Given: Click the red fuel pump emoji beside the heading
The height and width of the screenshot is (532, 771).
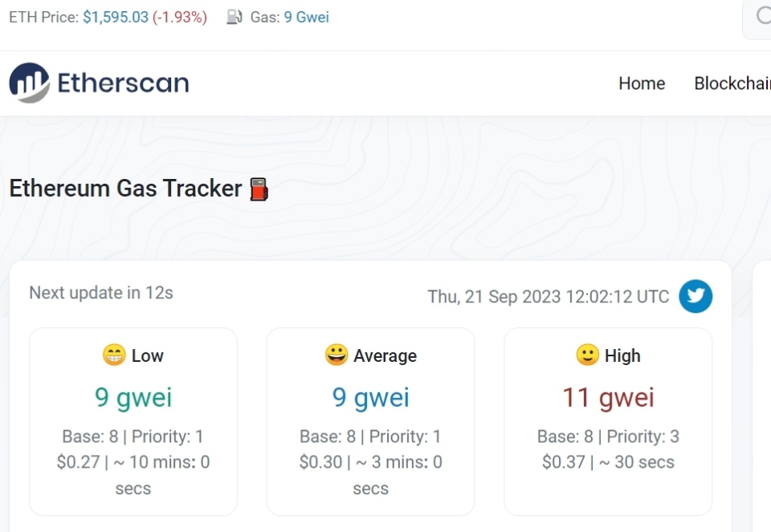Looking at the screenshot, I should (x=259, y=189).
